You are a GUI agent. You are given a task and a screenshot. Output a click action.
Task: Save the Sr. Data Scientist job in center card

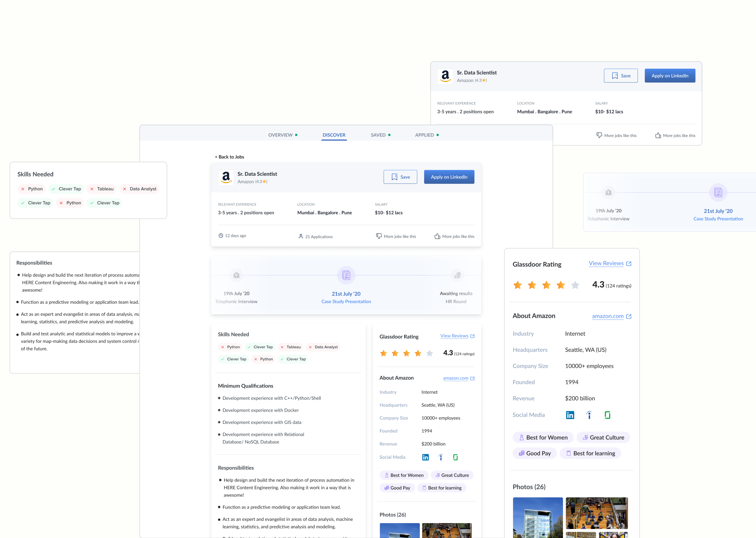coord(400,177)
